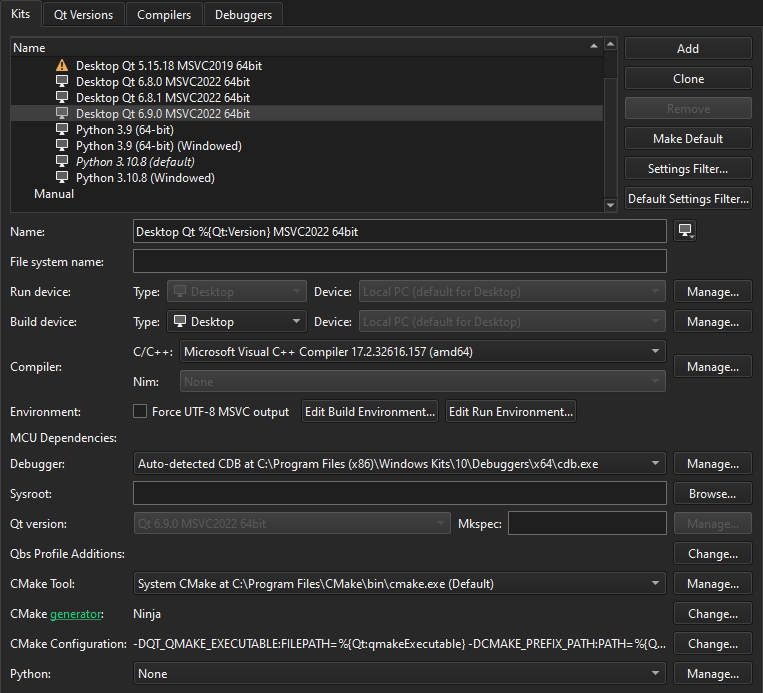Expand the Debugger selection combo box

[x=399, y=464]
